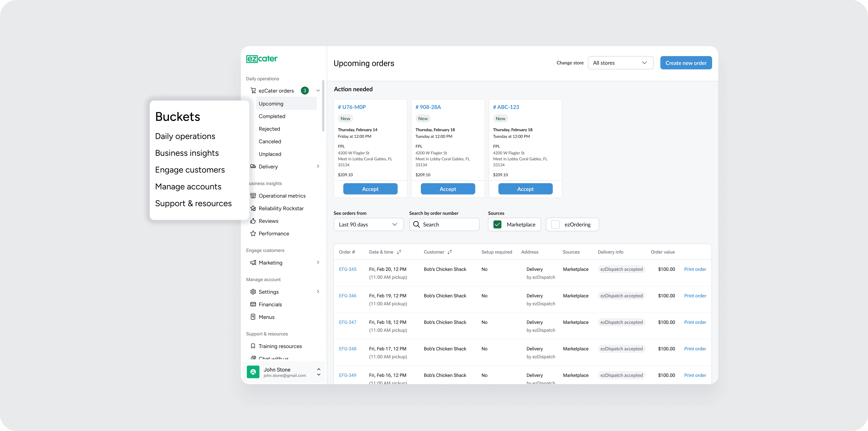The width and height of the screenshot is (868, 431).
Task: Open the Last 90 days dropdown
Action: click(x=368, y=225)
